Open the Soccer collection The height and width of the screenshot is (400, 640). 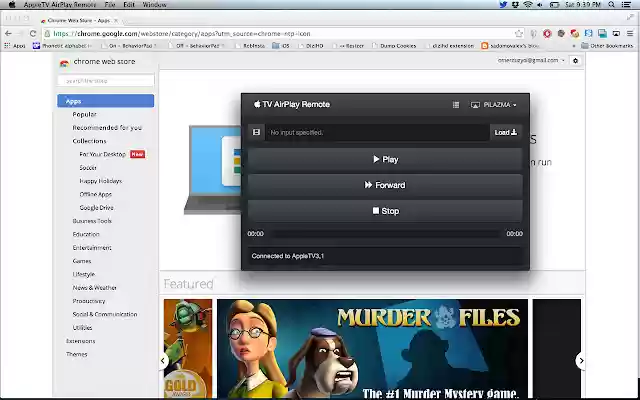coord(88,168)
